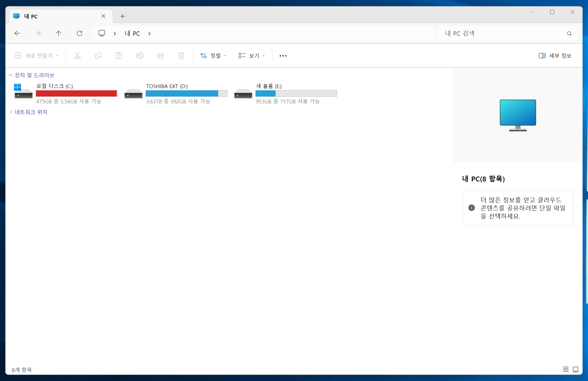
Task: Switch to details list view in status bar
Action: click(x=566, y=369)
